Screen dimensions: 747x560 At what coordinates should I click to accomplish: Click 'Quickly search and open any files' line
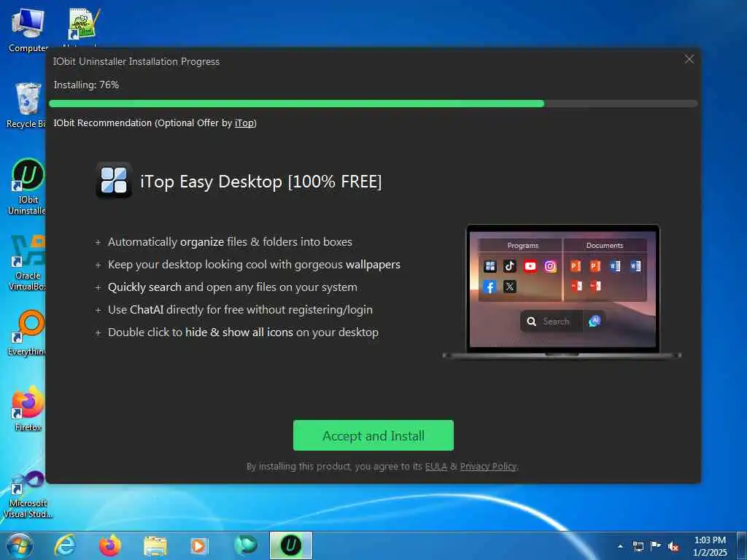tap(233, 287)
